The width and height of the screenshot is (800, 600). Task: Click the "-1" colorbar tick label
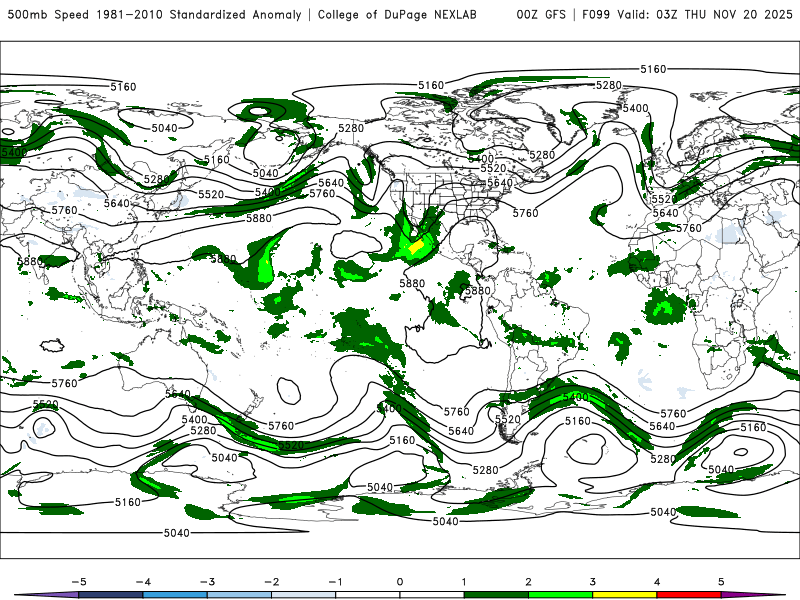coord(335,582)
